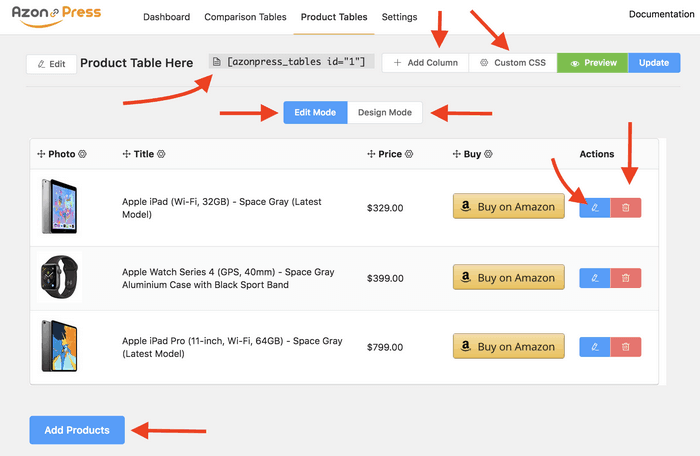The height and width of the screenshot is (456, 700).
Task: Edit the Apple iPad Pro row
Action: point(595,347)
